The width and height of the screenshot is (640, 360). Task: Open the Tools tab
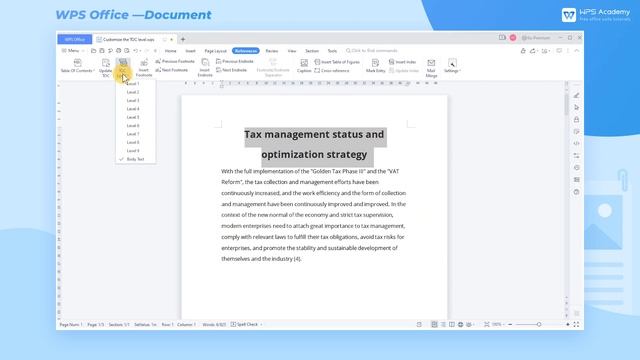[332, 51]
